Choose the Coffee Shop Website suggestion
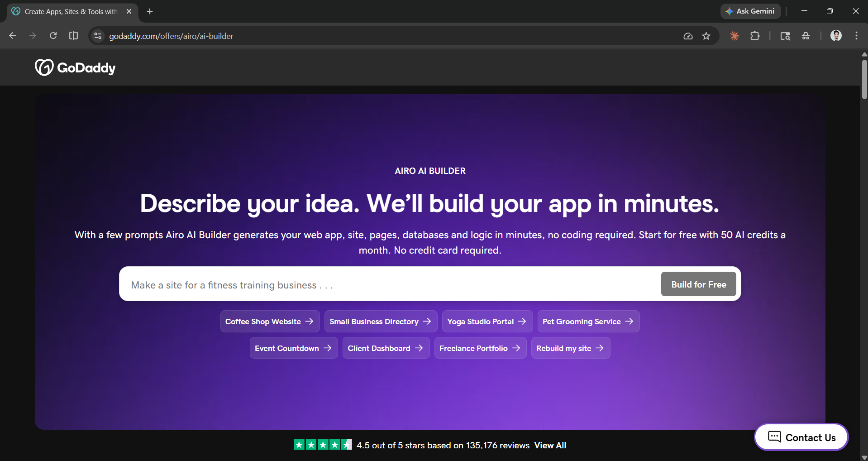868x461 pixels. (270, 322)
